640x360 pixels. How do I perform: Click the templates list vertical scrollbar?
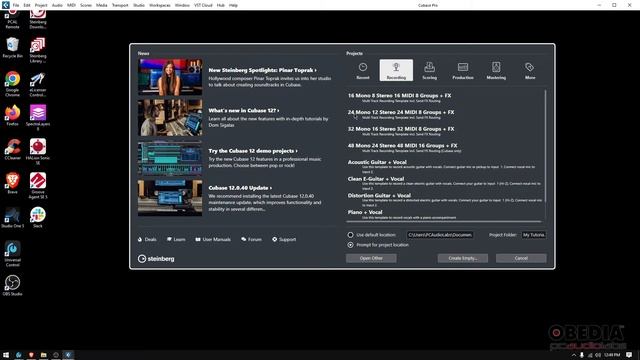tap(545, 146)
